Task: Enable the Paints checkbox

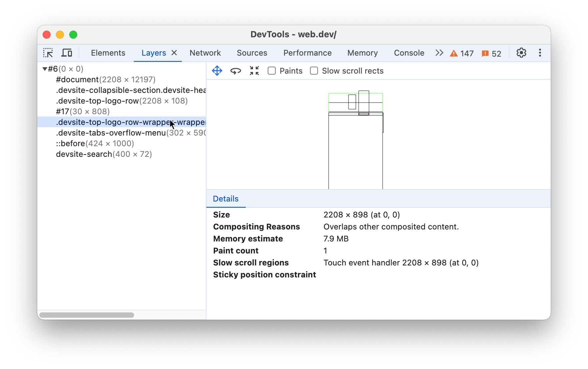Action: click(272, 71)
